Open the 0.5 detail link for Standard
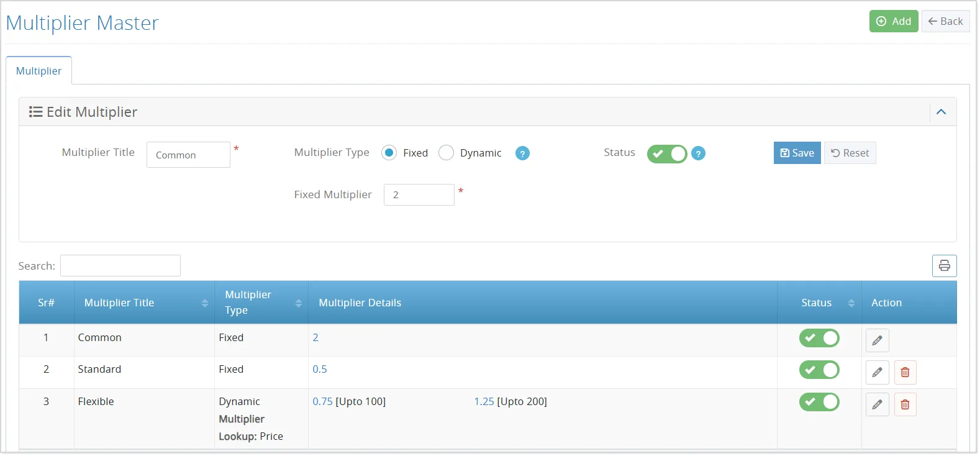This screenshot has width=980, height=456. pos(320,370)
